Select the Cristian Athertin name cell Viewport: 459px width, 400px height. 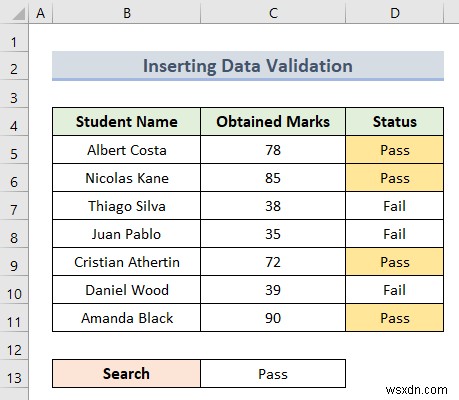[x=126, y=262]
